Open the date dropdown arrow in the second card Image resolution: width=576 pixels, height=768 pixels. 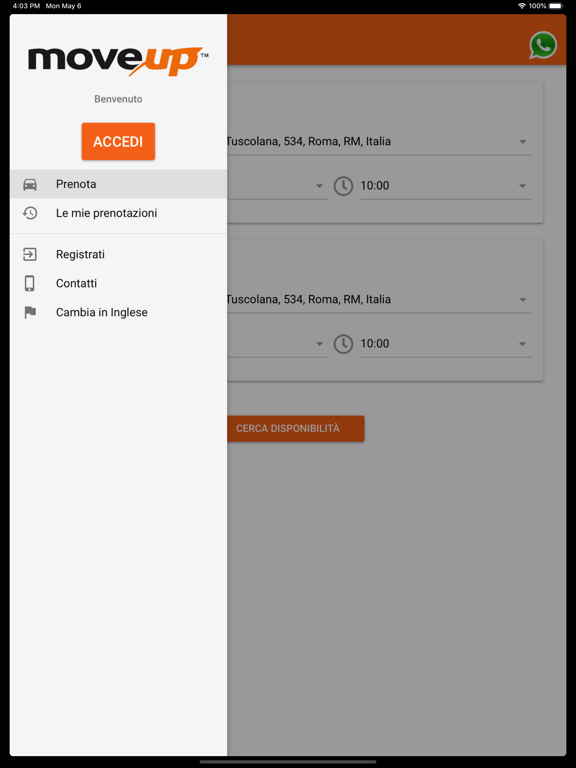click(319, 344)
